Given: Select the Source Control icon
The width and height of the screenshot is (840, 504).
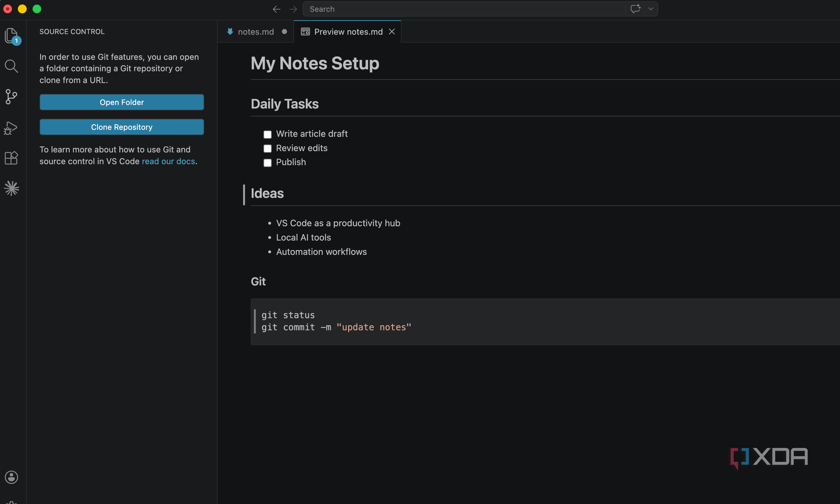Looking at the screenshot, I should 11,97.
